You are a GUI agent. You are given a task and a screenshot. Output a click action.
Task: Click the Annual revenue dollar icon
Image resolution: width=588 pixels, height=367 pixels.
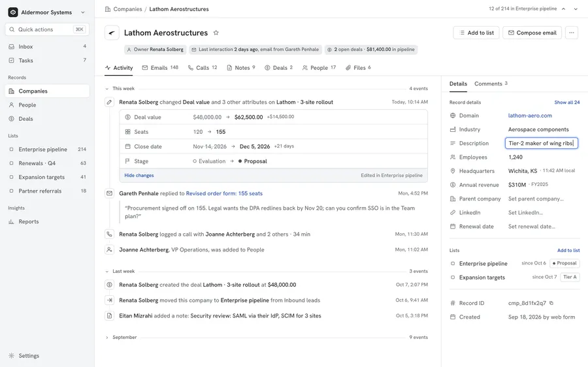pos(453,185)
